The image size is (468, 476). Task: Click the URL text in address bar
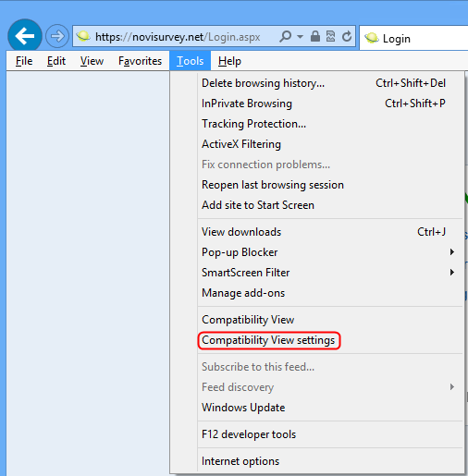[178, 37]
